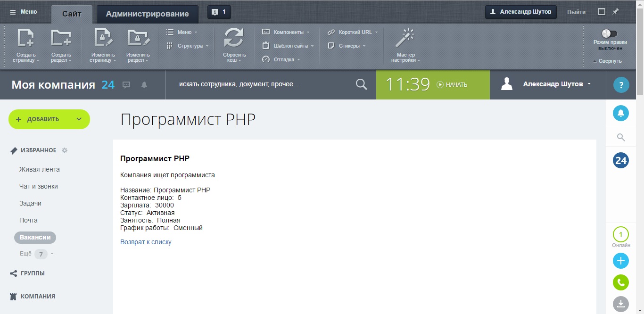Open the ДОБАВИТЬ button's dropdown chevron
This screenshot has height=314, width=644.
tap(79, 119)
